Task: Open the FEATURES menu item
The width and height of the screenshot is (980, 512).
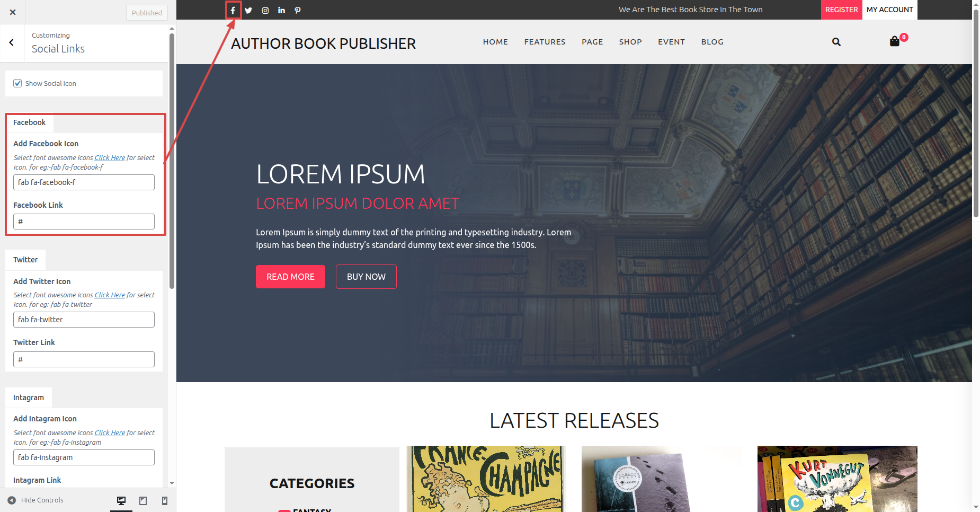Action: tap(545, 42)
